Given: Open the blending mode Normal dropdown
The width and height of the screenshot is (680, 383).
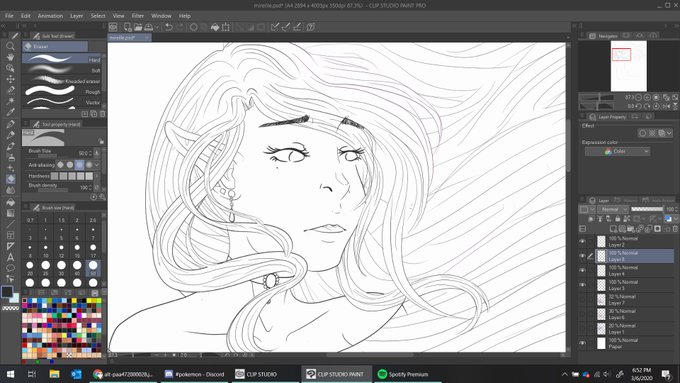Looking at the screenshot, I should pyautogui.click(x=613, y=209).
